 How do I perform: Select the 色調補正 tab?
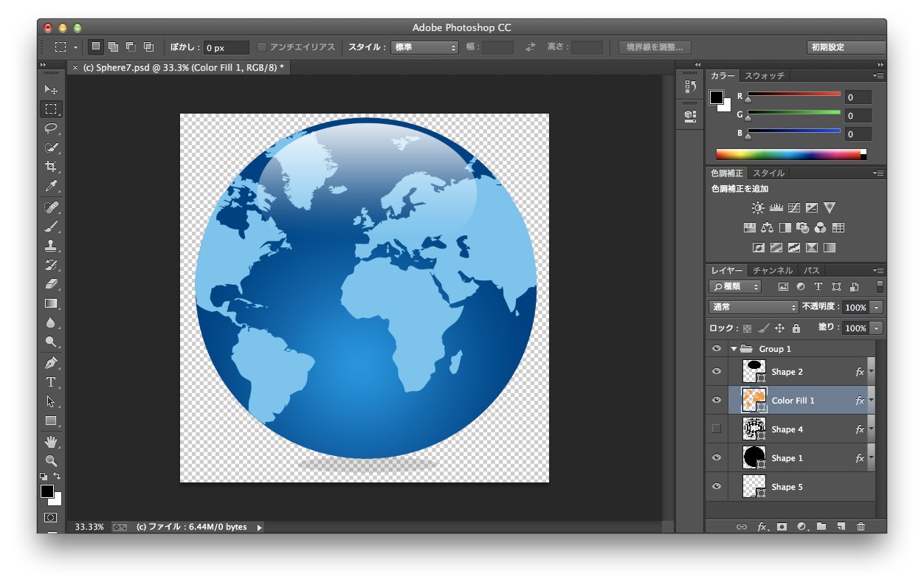727,173
